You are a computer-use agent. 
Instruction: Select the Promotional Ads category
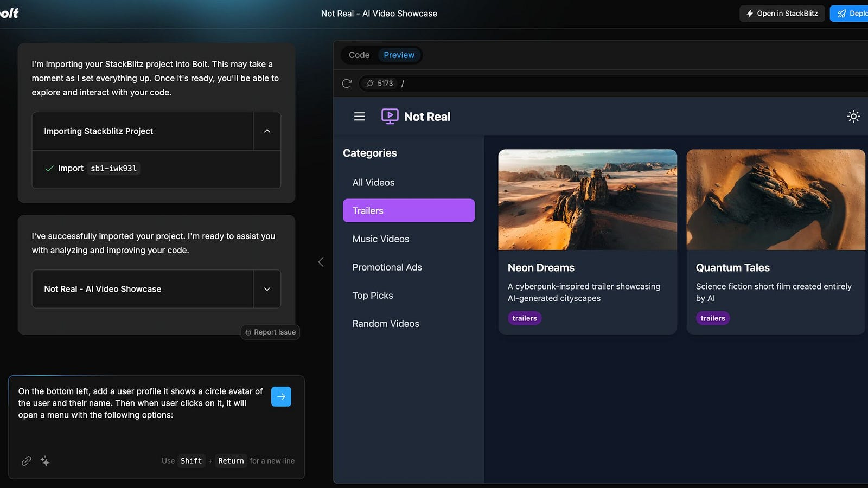pyautogui.click(x=409, y=267)
